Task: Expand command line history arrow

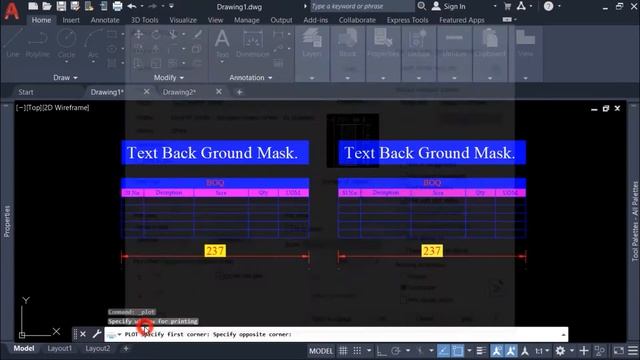Action: [563, 334]
